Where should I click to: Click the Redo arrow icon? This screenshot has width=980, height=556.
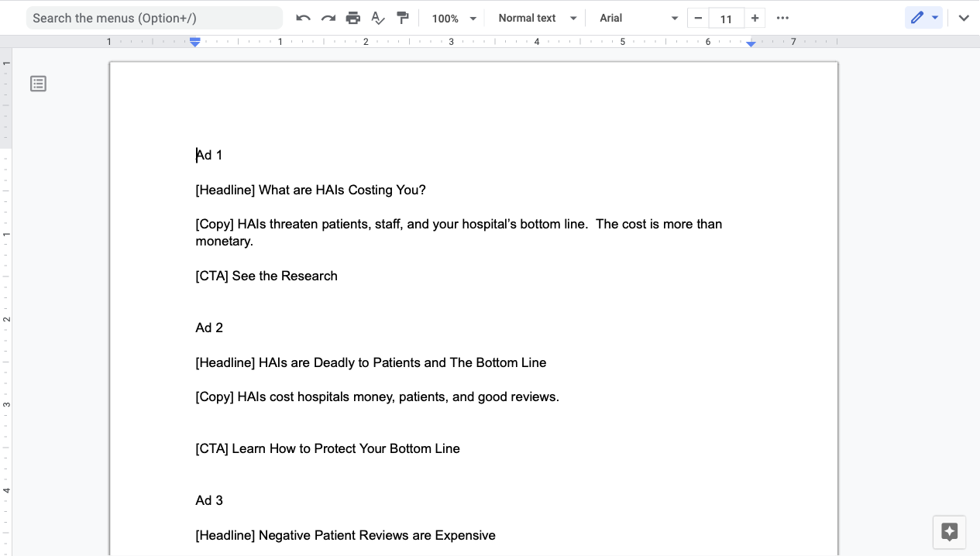(x=328, y=18)
